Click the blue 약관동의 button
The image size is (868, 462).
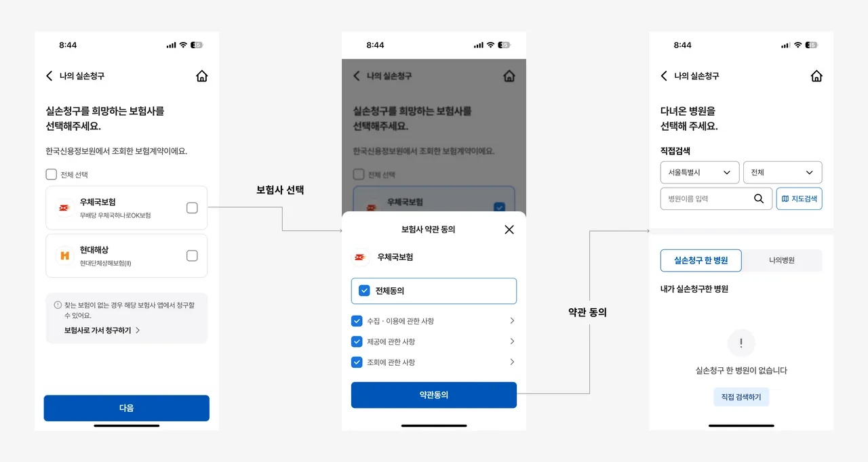pyautogui.click(x=434, y=395)
